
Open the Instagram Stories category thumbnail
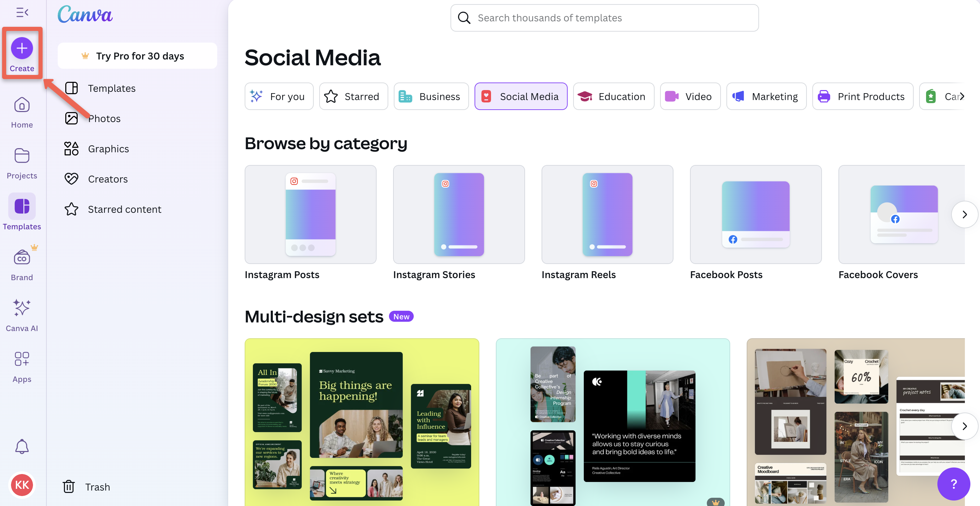point(459,214)
